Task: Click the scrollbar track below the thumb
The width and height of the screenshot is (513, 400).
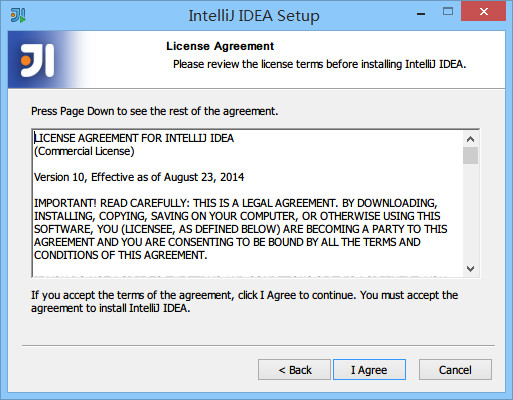Action: tap(470, 212)
